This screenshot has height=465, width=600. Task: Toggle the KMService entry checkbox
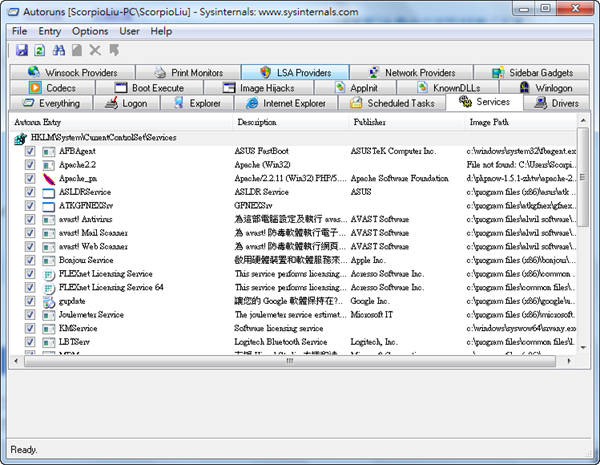(x=30, y=327)
